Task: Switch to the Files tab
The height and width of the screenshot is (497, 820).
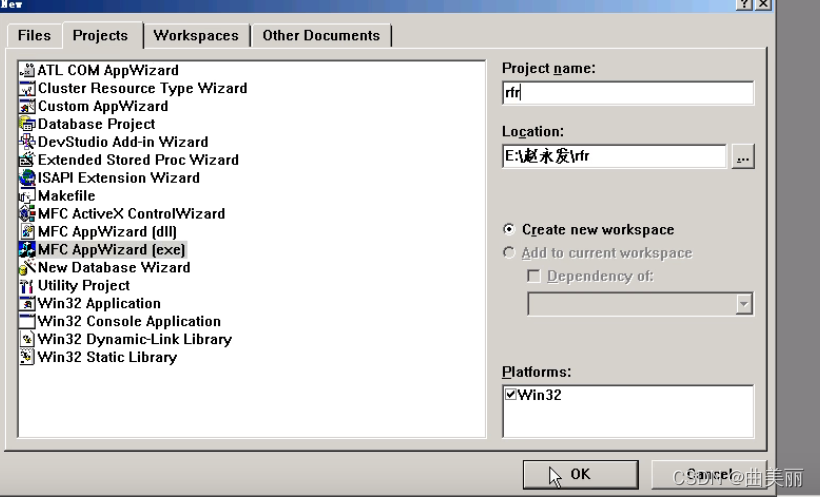Action: tap(35, 36)
